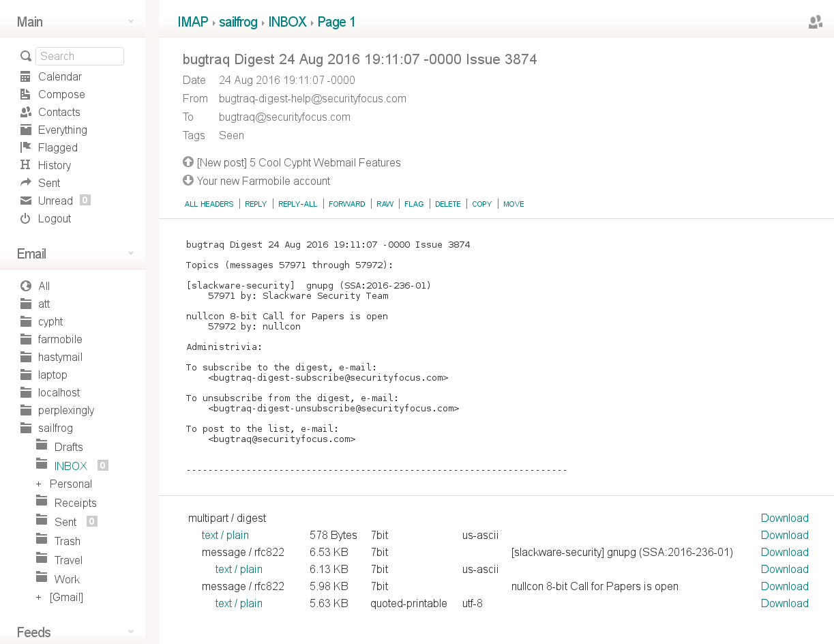
Task: Download the multipart / digest part
Action: 784,518
